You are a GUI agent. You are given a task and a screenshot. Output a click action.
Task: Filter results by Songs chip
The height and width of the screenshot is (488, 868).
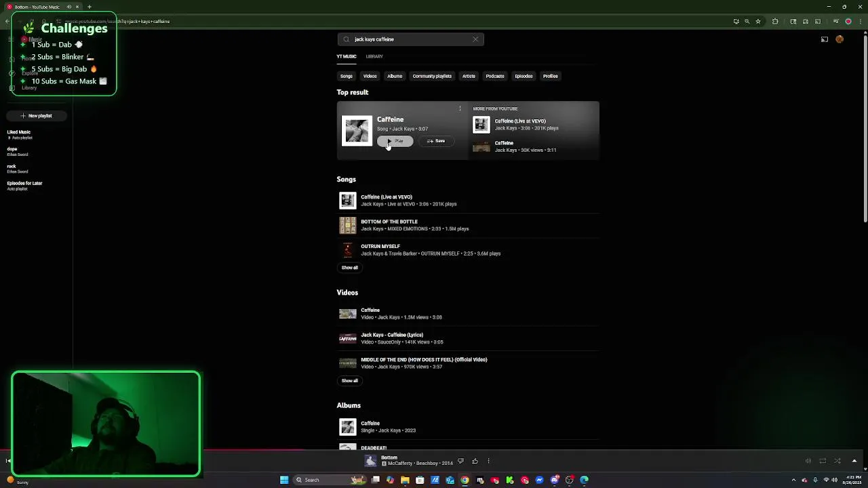tap(347, 76)
